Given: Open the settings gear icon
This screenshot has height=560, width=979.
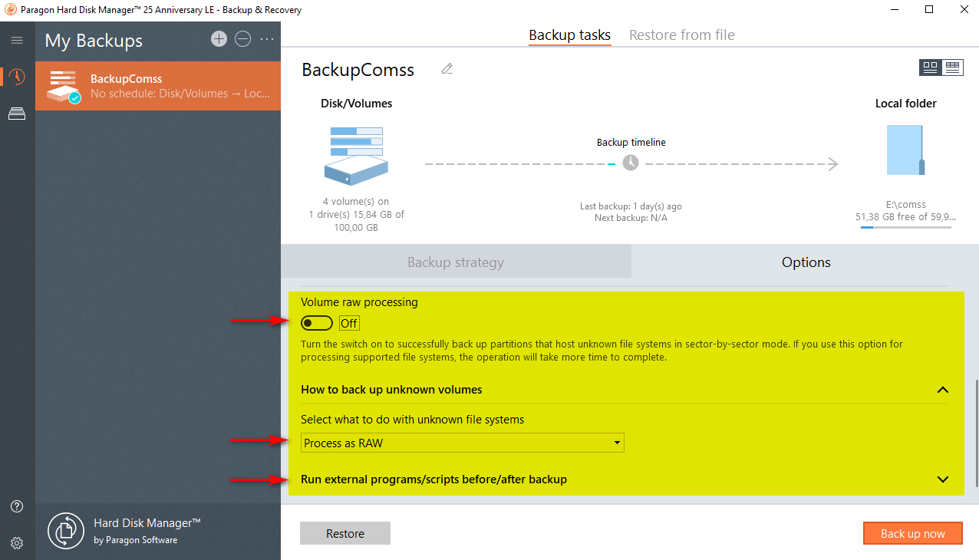Looking at the screenshot, I should [x=17, y=543].
